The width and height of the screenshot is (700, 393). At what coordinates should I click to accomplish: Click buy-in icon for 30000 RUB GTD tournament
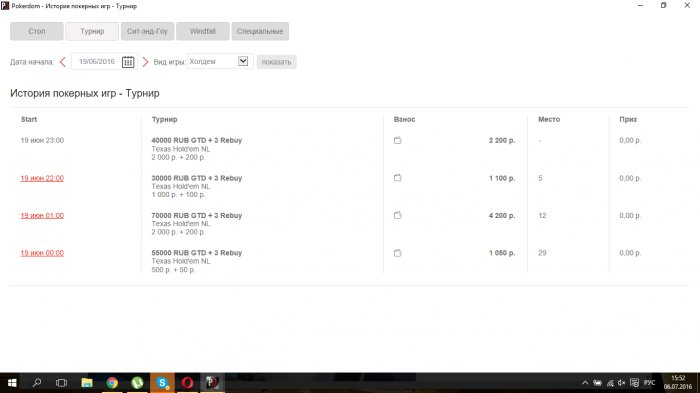point(397,178)
